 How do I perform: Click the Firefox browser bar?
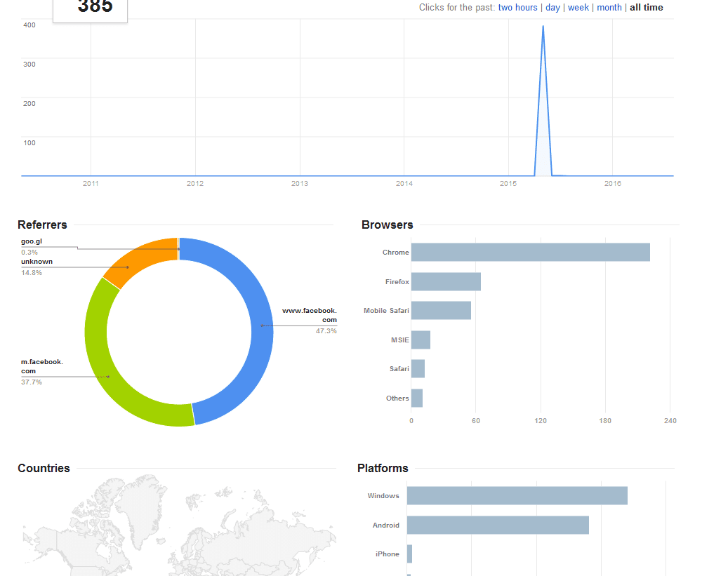click(446, 282)
